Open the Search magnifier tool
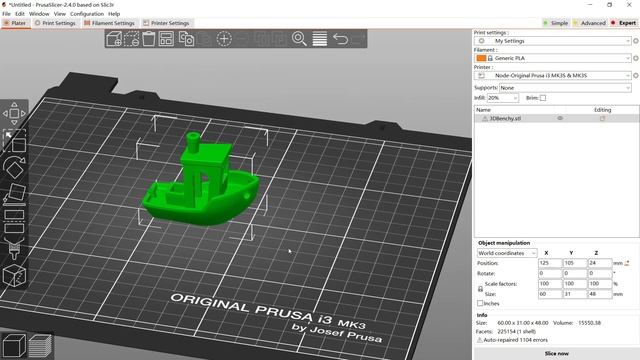Screen dimensions: 640x360 tap(299, 39)
